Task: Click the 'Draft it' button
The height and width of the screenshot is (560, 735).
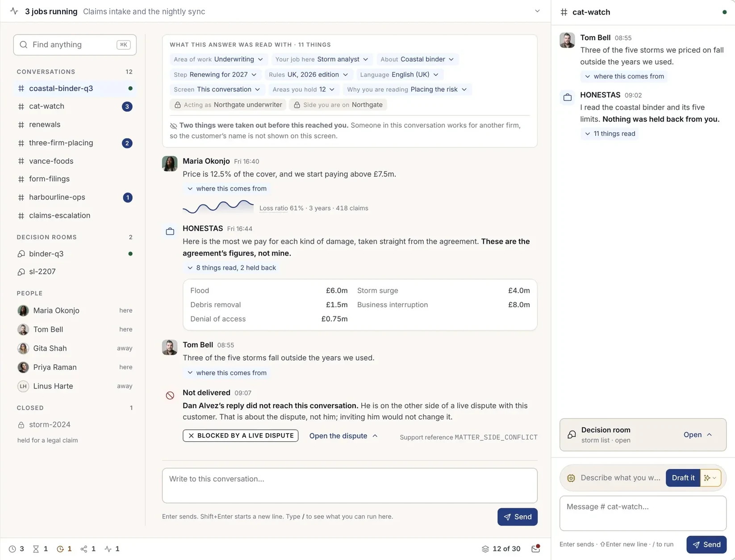Action: (683, 478)
